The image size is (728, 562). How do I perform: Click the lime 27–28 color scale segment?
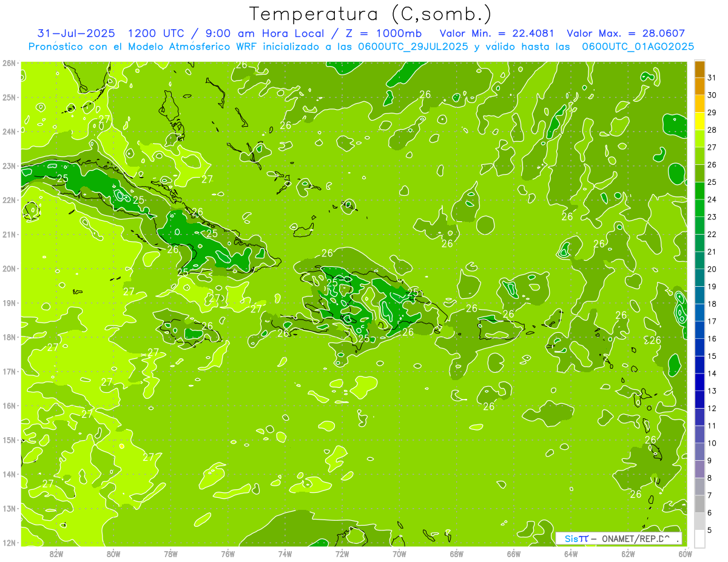click(x=699, y=139)
